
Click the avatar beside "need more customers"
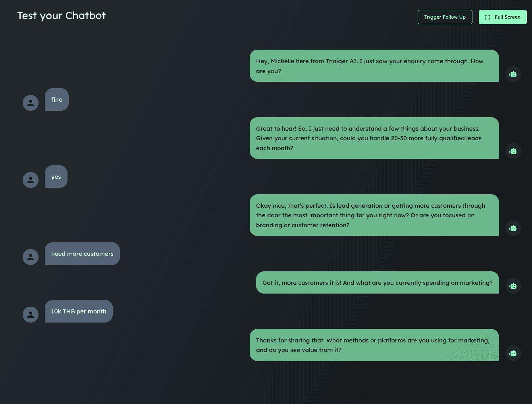click(31, 257)
